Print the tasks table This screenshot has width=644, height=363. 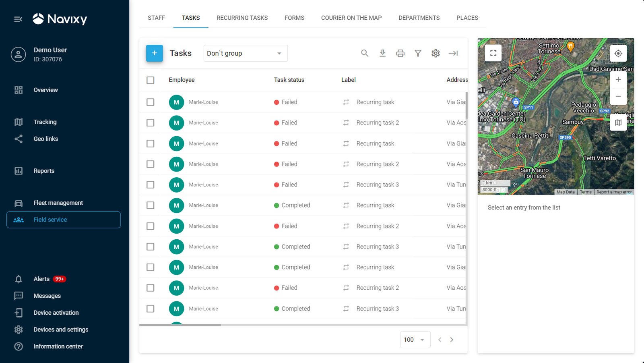(400, 53)
